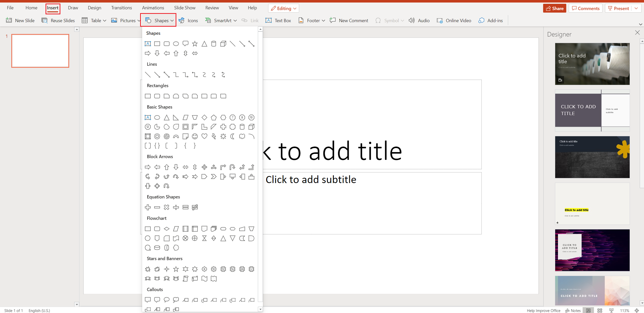The image size is (644, 313).
Task: Scroll down the shapes panel
Action: pos(260,309)
